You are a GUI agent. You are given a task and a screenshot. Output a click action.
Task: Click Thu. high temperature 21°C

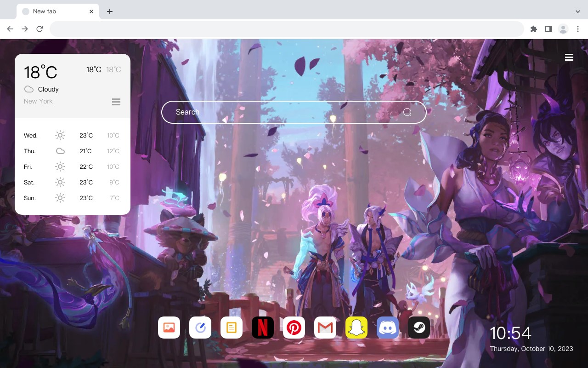[x=85, y=151]
